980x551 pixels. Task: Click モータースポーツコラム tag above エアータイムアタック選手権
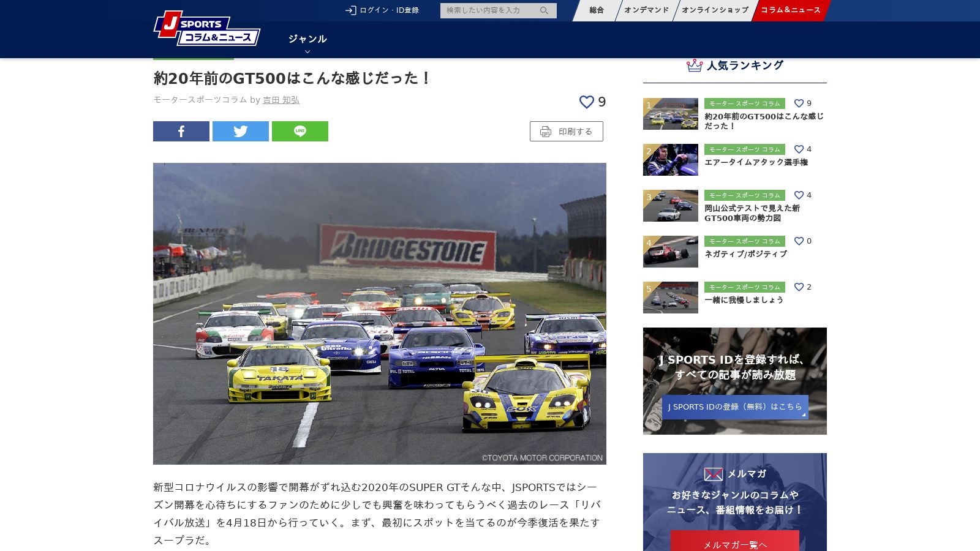click(745, 149)
